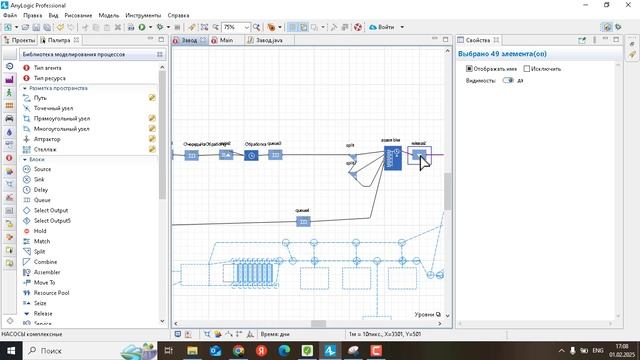Viewport: 640px width, 360px height.
Task: Select Select Output5 in palette
Action: tap(52, 221)
